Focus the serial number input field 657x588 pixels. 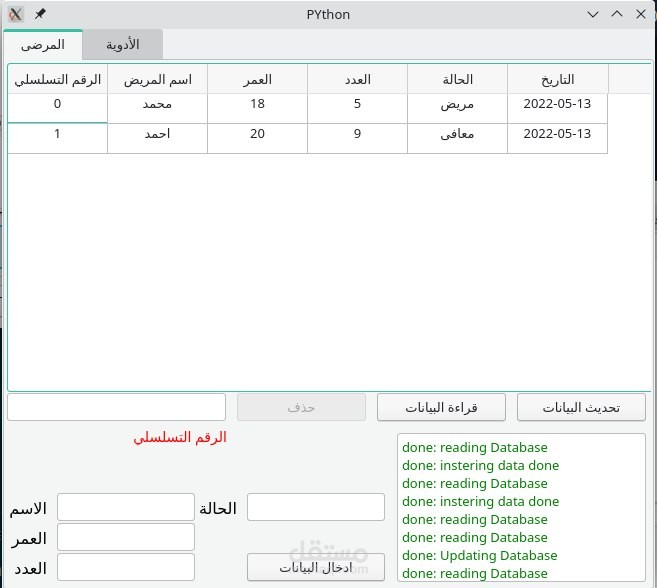116,407
